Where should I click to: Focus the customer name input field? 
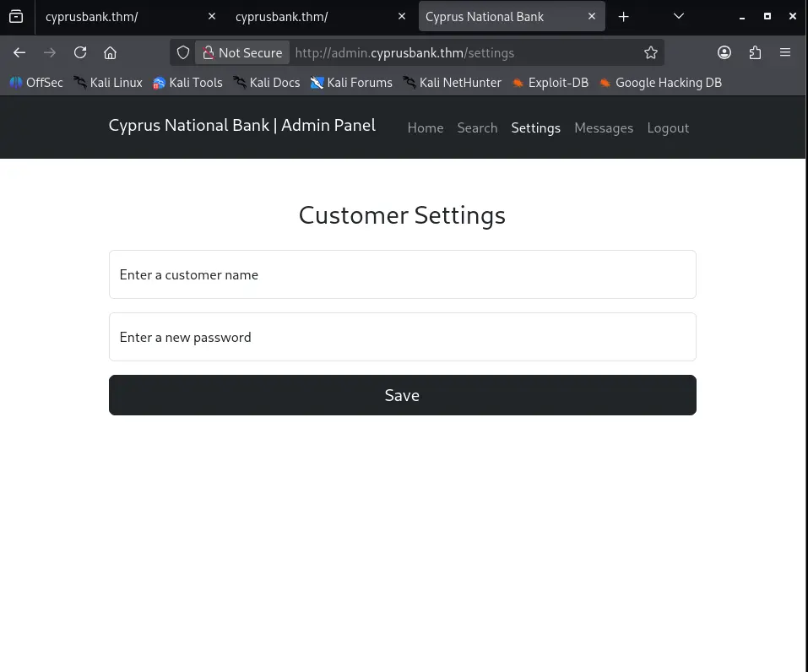402,274
